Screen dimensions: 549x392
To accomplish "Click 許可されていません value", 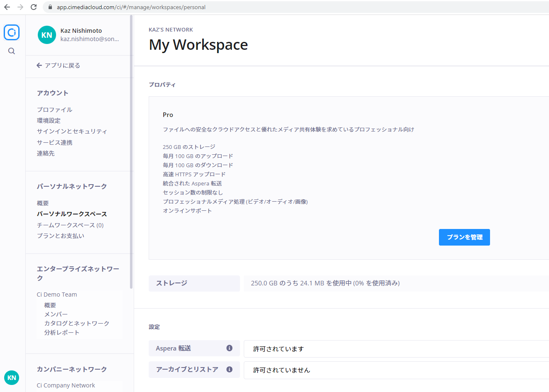I will (x=282, y=370).
